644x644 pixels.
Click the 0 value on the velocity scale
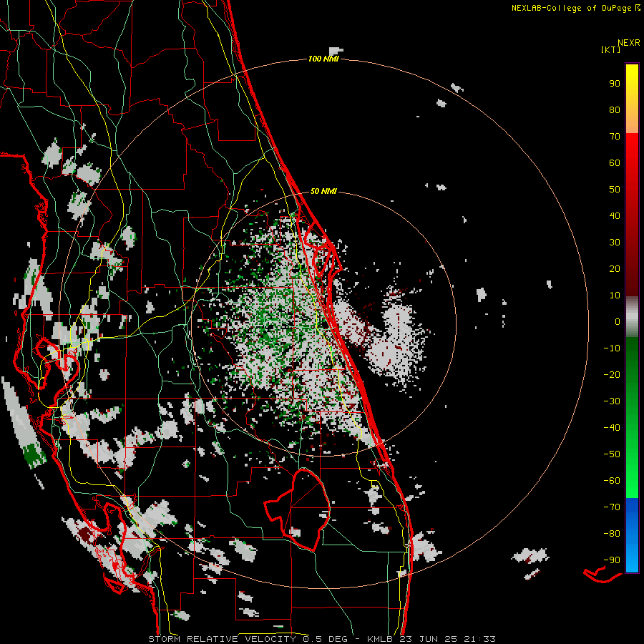pos(618,322)
